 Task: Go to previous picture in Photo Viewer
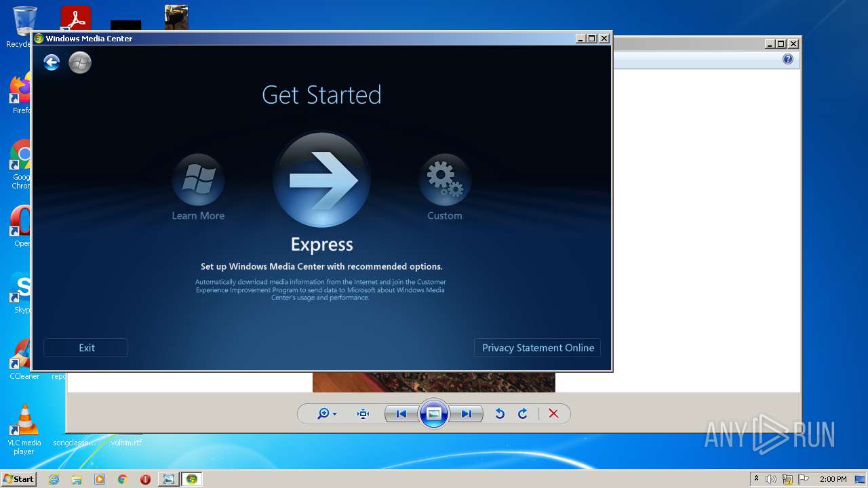point(401,413)
